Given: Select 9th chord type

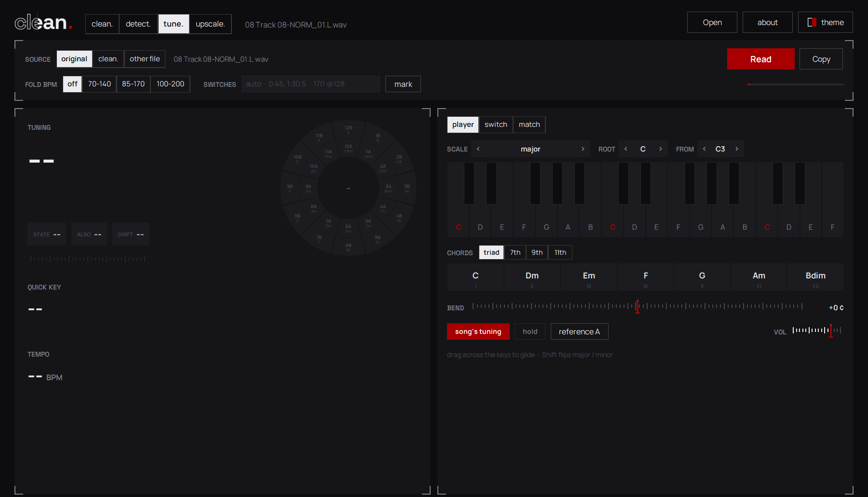Looking at the screenshot, I should [x=537, y=252].
